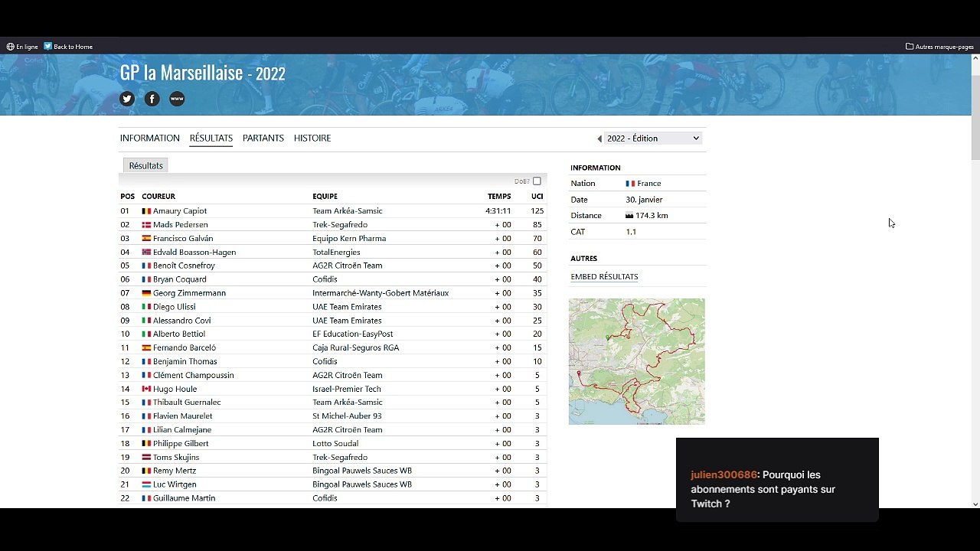Click the julien300686 username in chat popup
980x551 pixels.
point(724,475)
